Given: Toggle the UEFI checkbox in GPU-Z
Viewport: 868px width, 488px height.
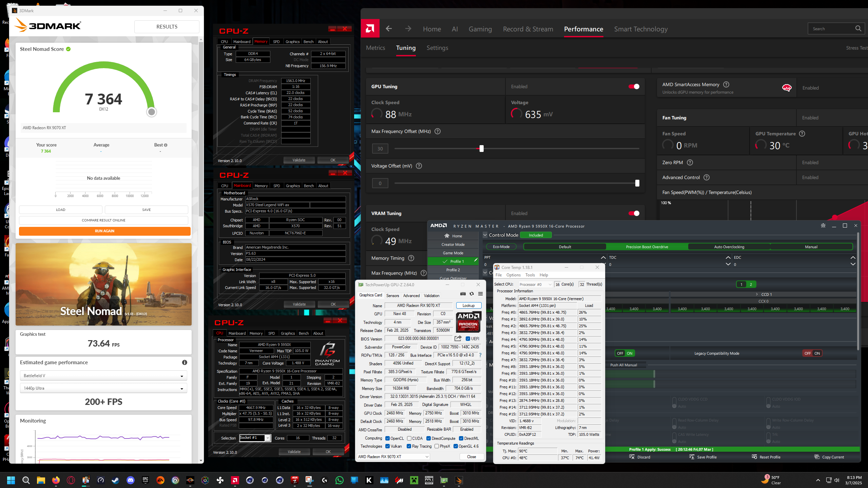Looking at the screenshot, I should click(468, 338).
